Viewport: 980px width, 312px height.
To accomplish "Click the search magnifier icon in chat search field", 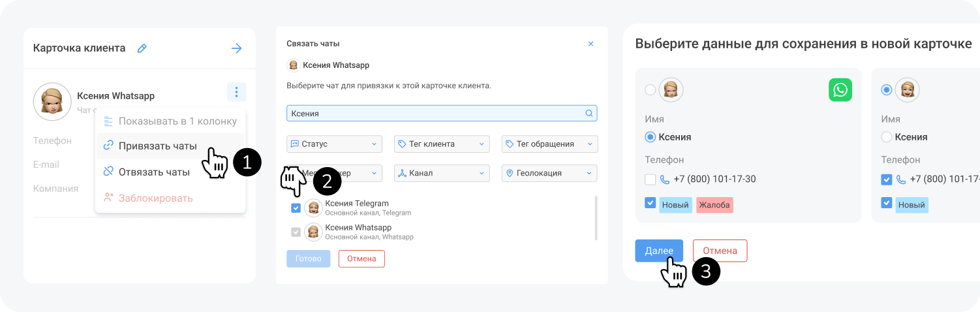I will pos(589,113).
